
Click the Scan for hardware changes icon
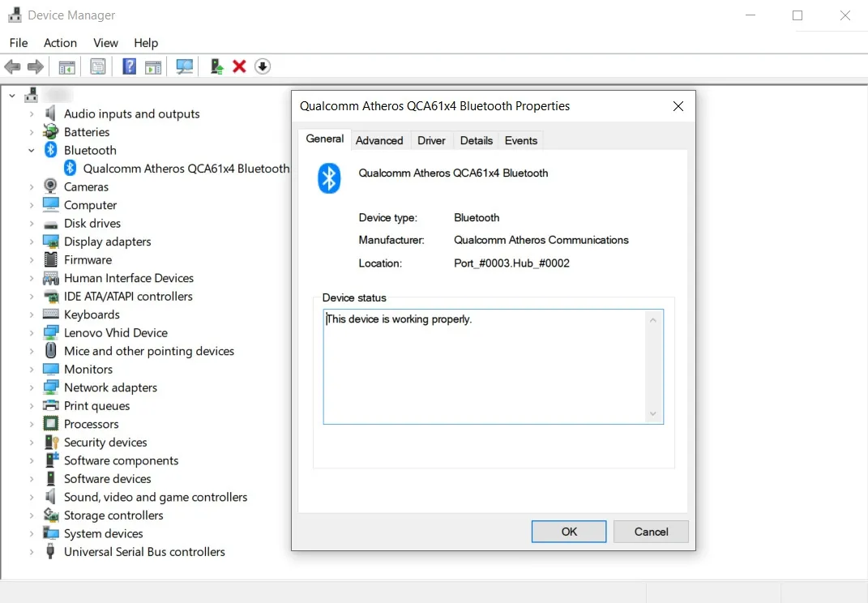(184, 66)
